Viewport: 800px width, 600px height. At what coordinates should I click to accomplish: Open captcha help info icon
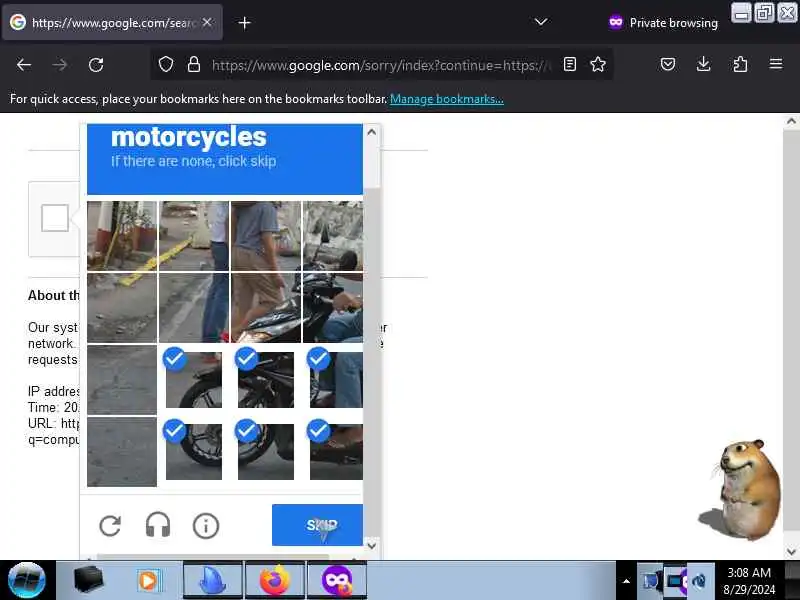tap(206, 526)
